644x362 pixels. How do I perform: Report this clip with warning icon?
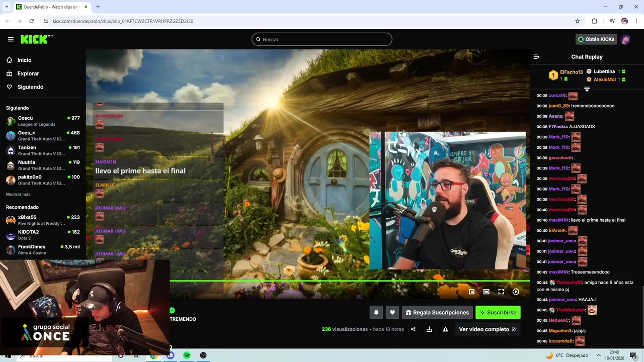445,329
